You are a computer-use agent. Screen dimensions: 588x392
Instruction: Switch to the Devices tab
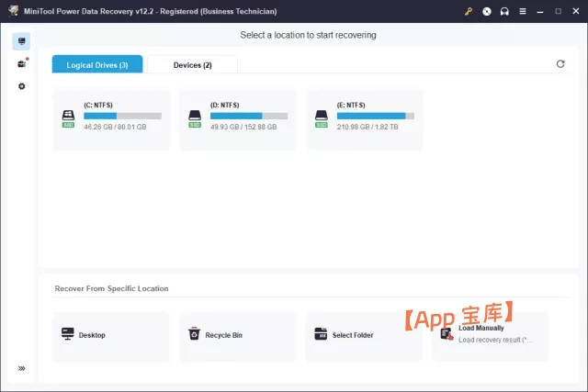coord(192,65)
